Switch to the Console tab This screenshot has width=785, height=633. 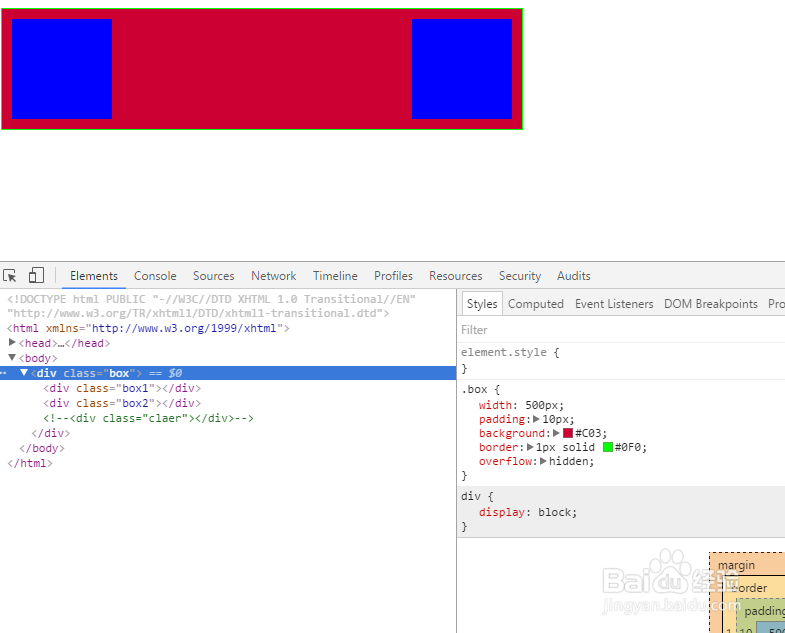pos(155,276)
